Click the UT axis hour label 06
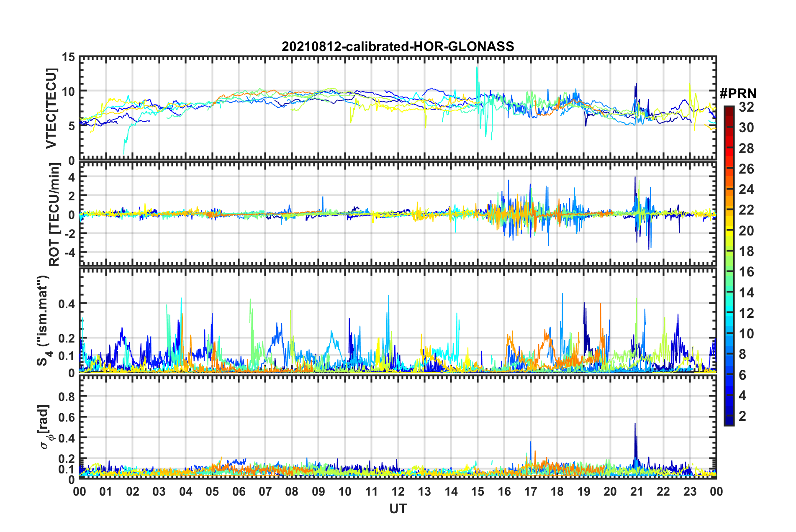796x532 pixels. 239,491
